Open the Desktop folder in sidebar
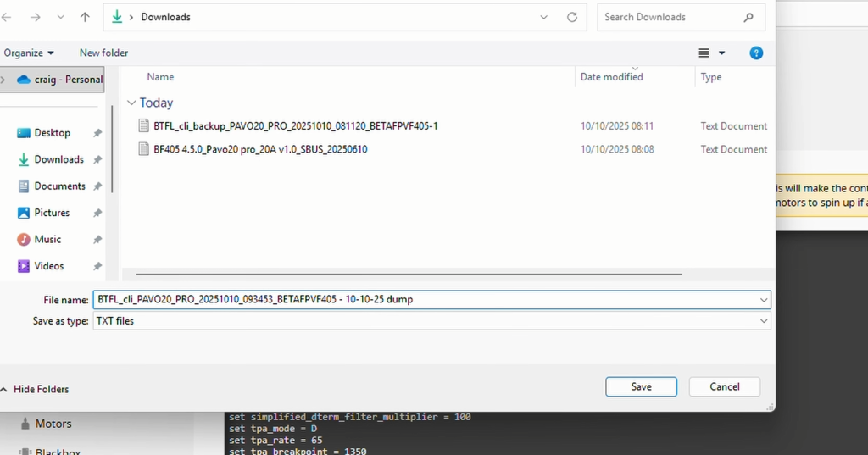The image size is (868, 455). 52,133
